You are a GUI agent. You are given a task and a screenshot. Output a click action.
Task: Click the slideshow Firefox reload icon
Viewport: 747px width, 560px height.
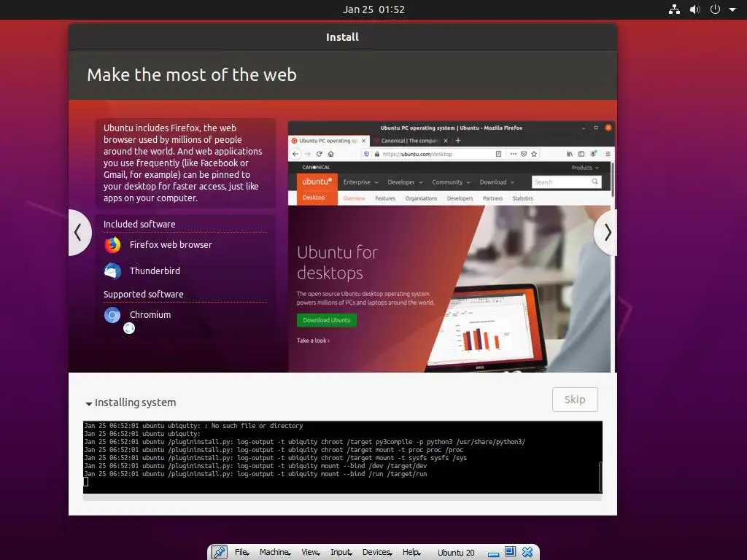320,154
